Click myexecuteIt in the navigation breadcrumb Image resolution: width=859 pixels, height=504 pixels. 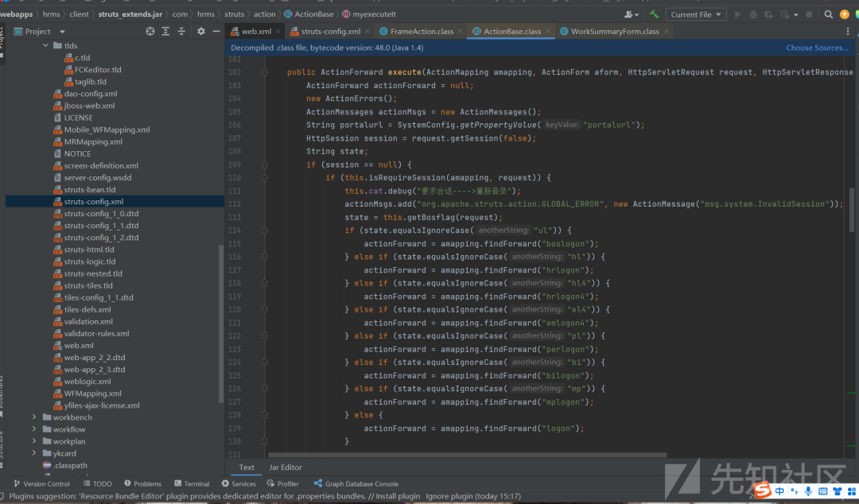point(374,14)
